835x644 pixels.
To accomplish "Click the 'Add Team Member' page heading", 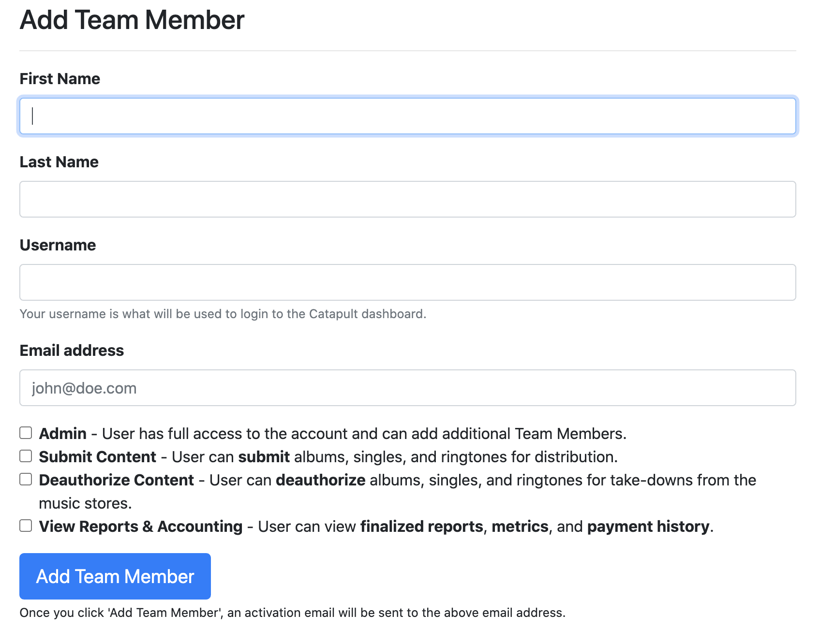I will 132,20.
